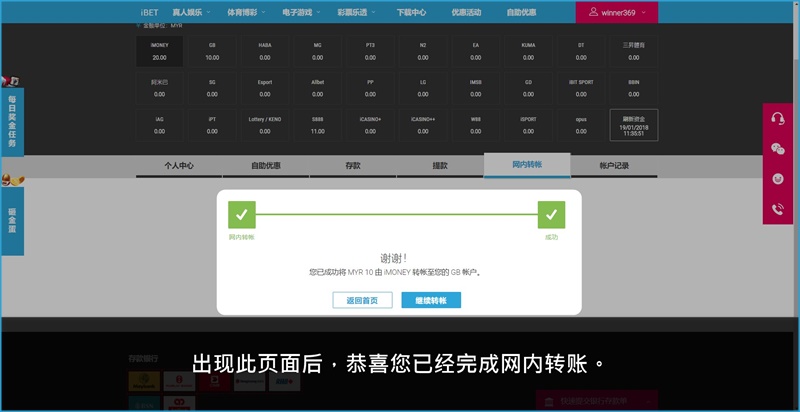Image resolution: width=800 pixels, height=412 pixels.
Task: Open the 砸金蛋 side panel
Action: (x=12, y=221)
